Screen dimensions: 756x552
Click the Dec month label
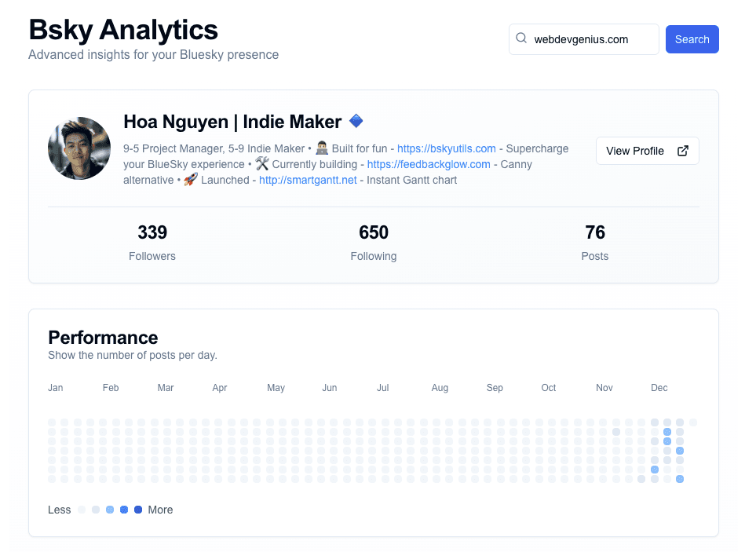pos(659,388)
